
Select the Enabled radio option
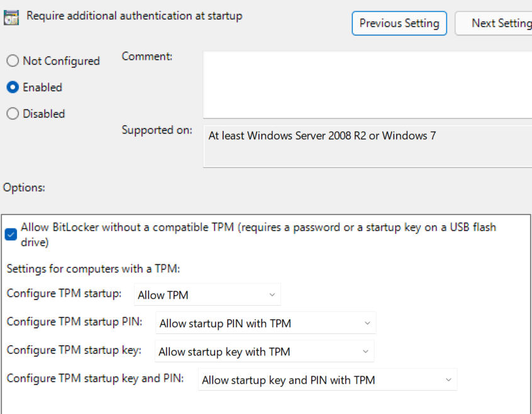click(x=13, y=87)
